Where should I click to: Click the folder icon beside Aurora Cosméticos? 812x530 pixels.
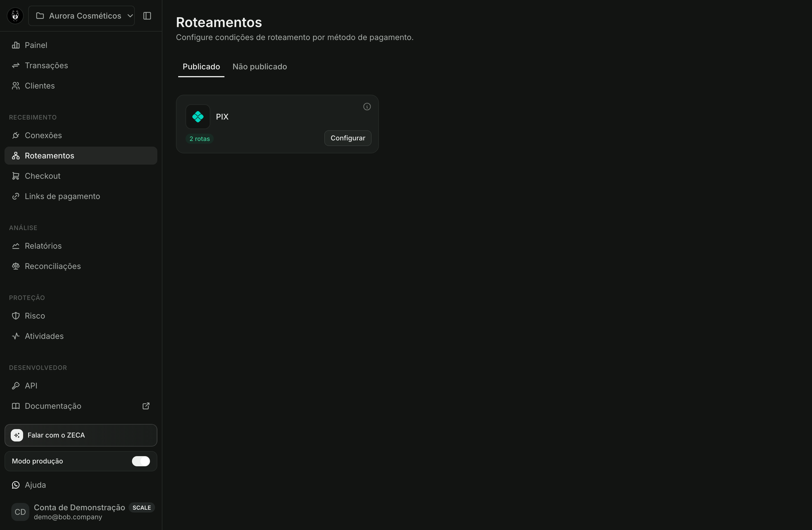pos(40,16)
